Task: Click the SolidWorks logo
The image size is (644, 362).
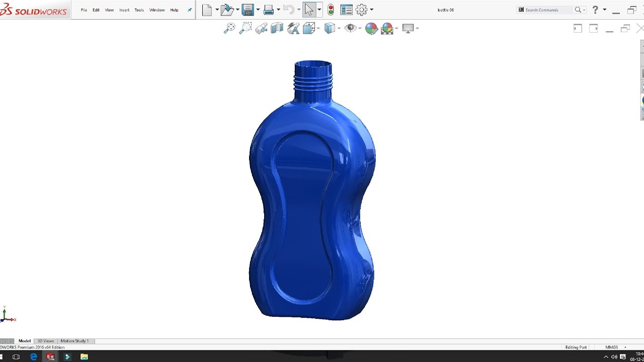Action: (x=34, y=11)
